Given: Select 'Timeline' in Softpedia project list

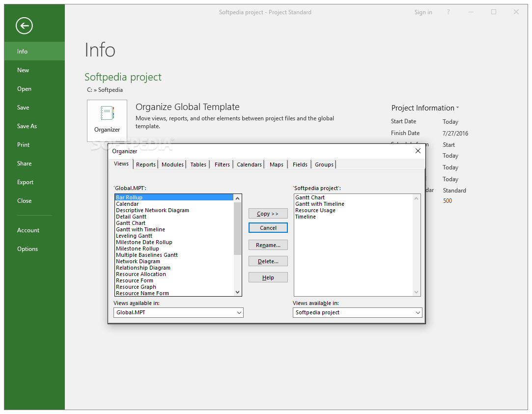Looking at the screenshot, I should 354,217.
